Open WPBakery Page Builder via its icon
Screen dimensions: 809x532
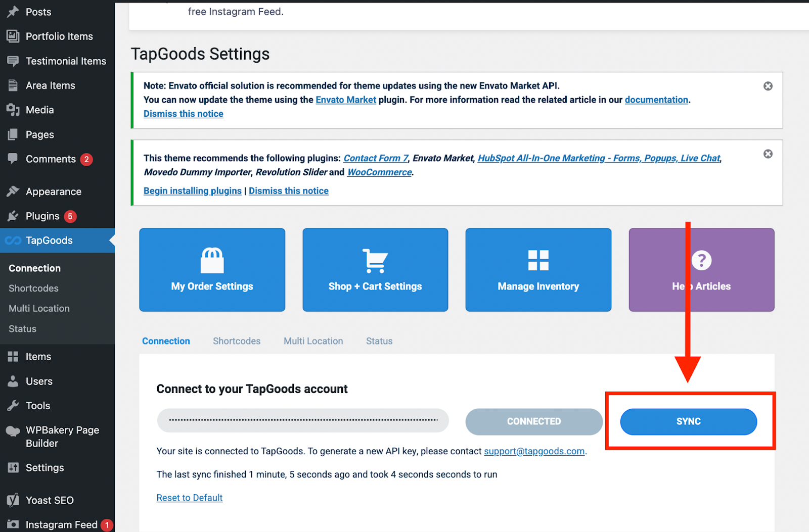pos(13,430)
